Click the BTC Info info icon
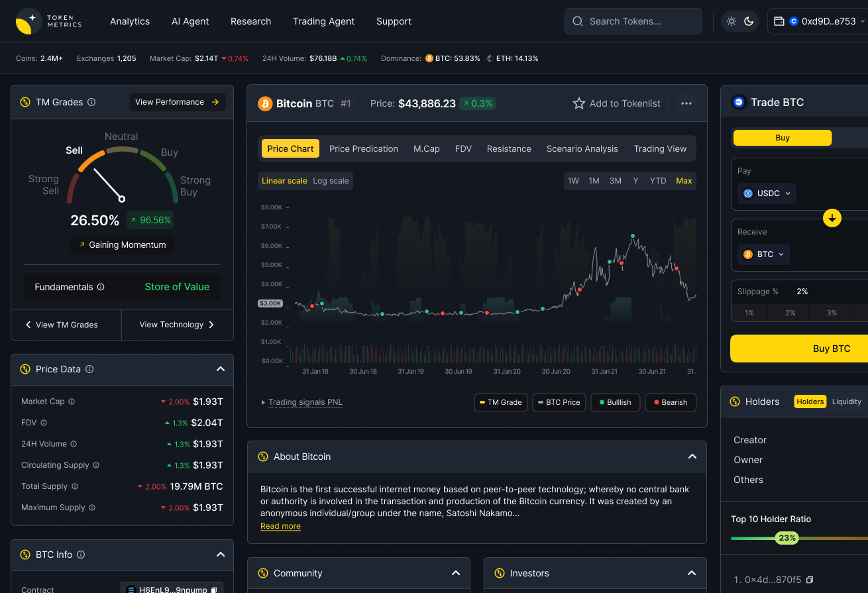 tap(81, 555)
